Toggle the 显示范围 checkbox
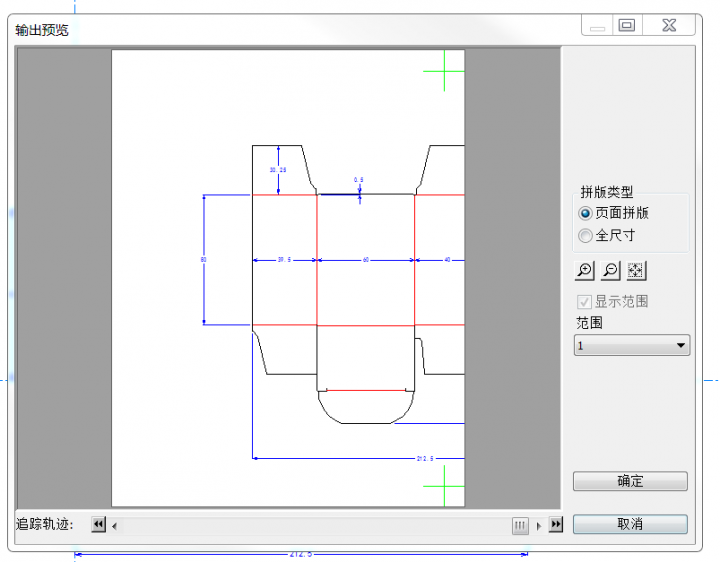The width and height of the screenshot is (720, 562). (x=584, y=301)
